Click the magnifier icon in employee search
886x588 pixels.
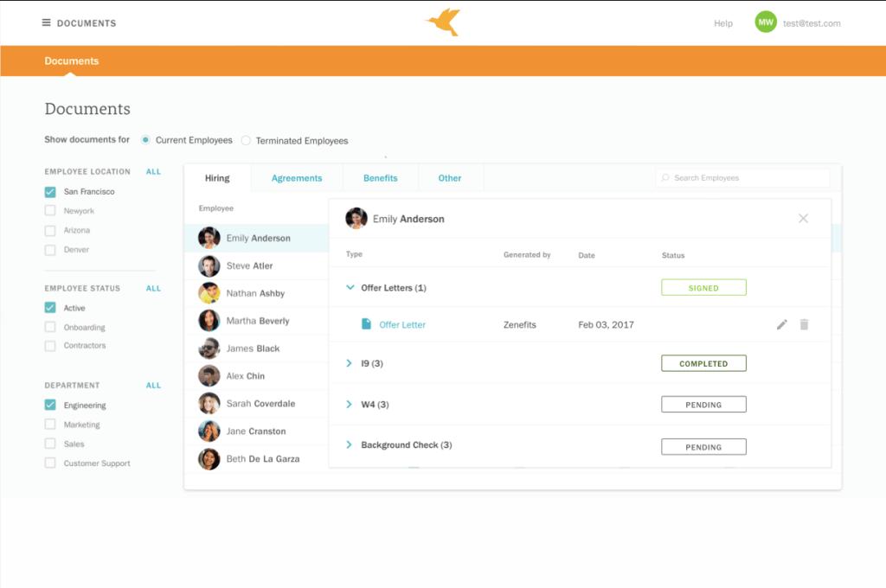click(x=665, y=178)
